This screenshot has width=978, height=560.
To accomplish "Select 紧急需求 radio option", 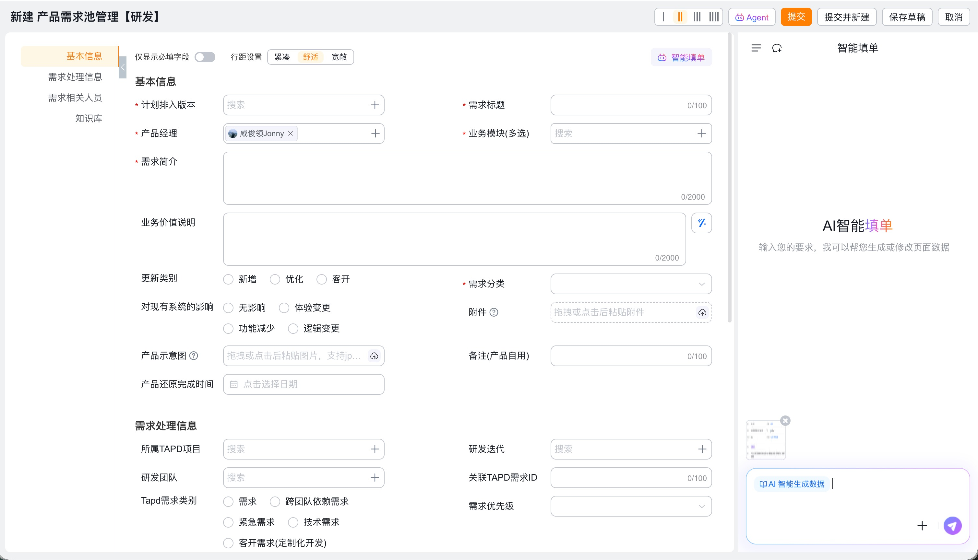I will tap(229, 522).
